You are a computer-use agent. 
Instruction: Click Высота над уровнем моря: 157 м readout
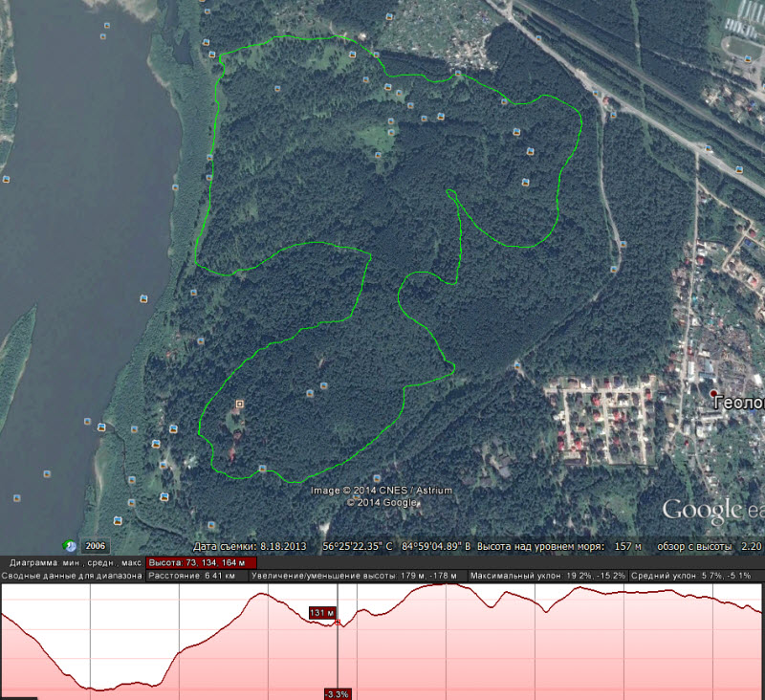559,546
